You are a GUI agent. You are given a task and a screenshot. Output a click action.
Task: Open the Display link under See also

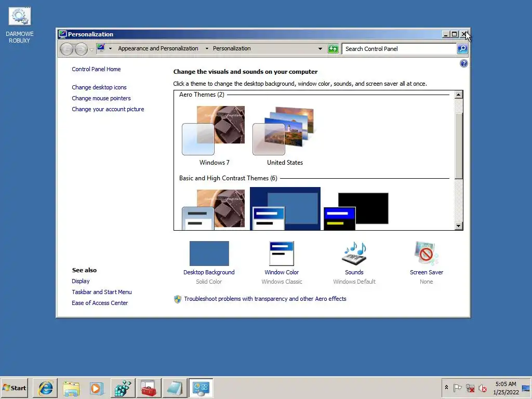coord(81,281)
